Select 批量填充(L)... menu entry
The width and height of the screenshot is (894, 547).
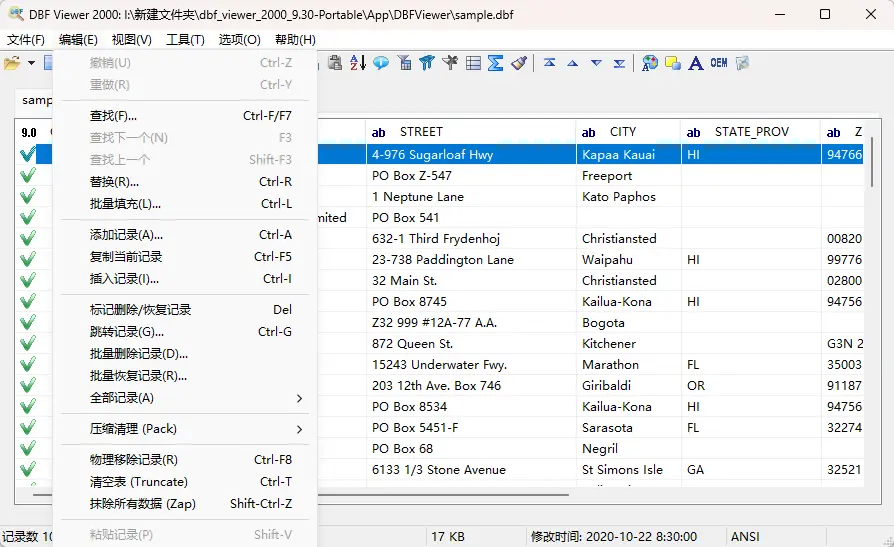(x=185, y=204)
